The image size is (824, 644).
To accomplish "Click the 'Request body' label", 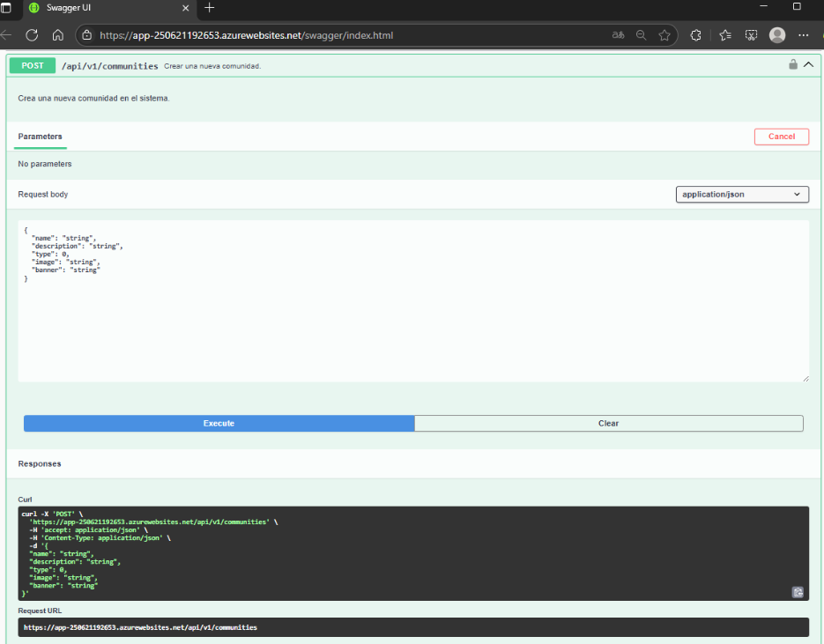I will point(43,195).
